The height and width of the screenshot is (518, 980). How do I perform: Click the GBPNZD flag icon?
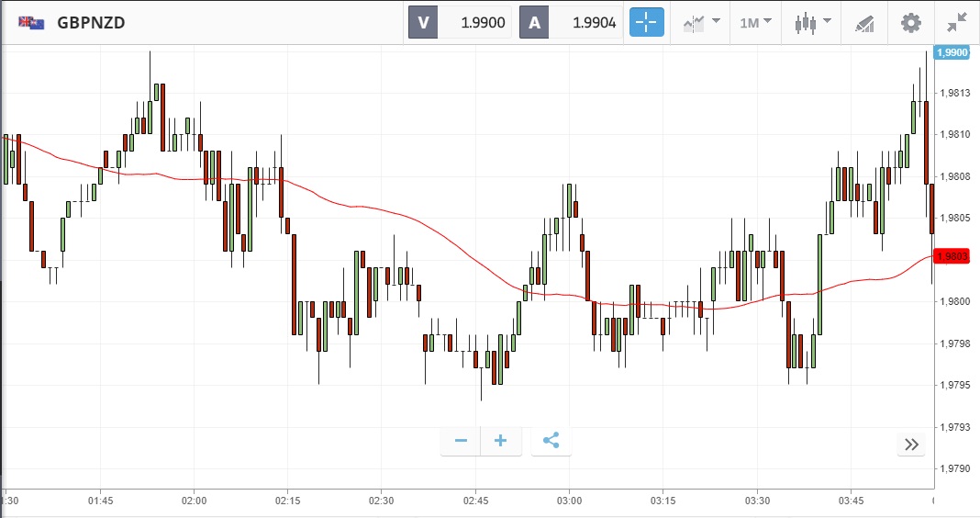(x=32, y=23)
